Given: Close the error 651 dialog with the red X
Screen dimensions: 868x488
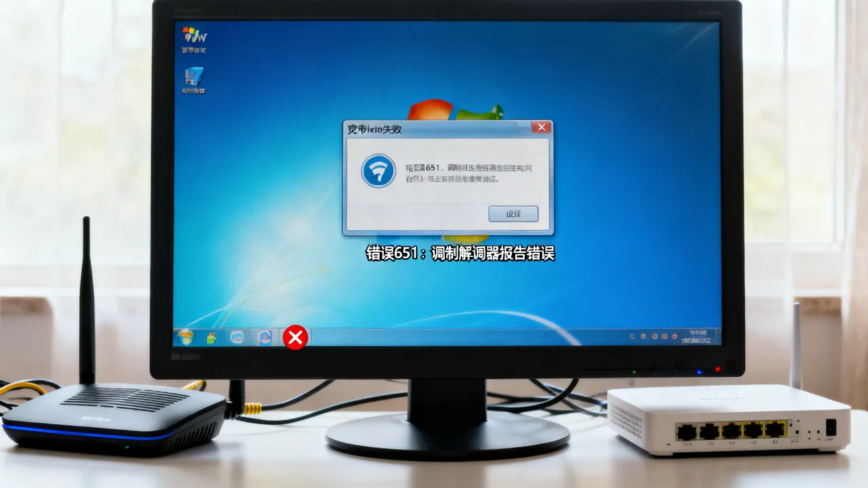Looking at the screenshot, I should [540, 127].
